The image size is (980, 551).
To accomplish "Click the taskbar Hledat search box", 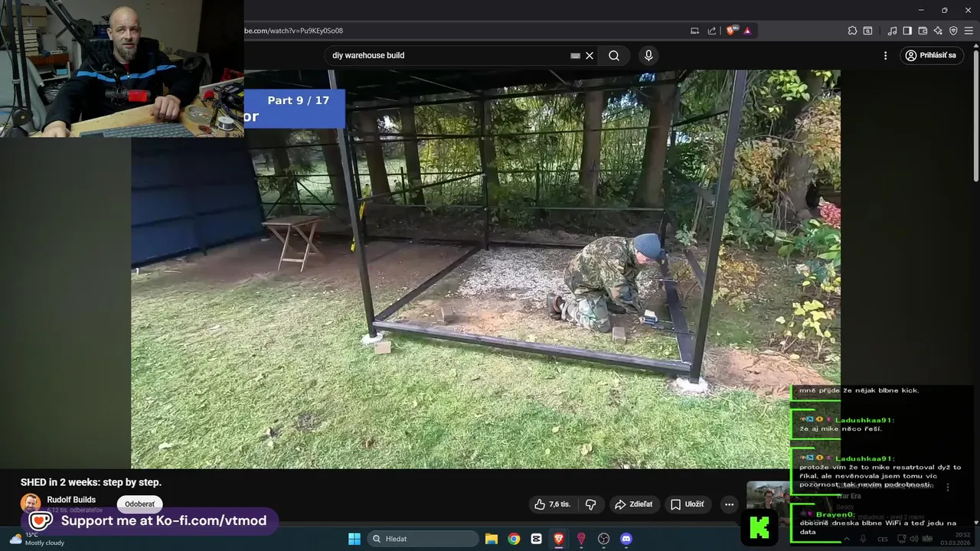I will point(423,539).
